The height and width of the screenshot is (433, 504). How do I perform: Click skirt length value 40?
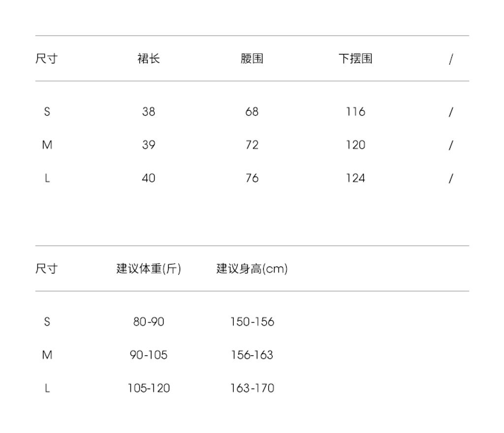(x=149, y=178)
